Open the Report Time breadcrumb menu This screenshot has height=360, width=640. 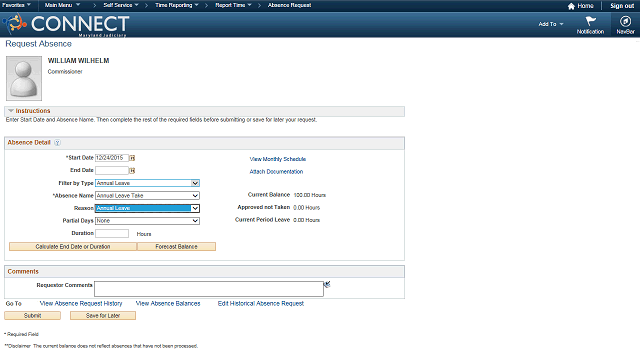(x=233, y=5)
